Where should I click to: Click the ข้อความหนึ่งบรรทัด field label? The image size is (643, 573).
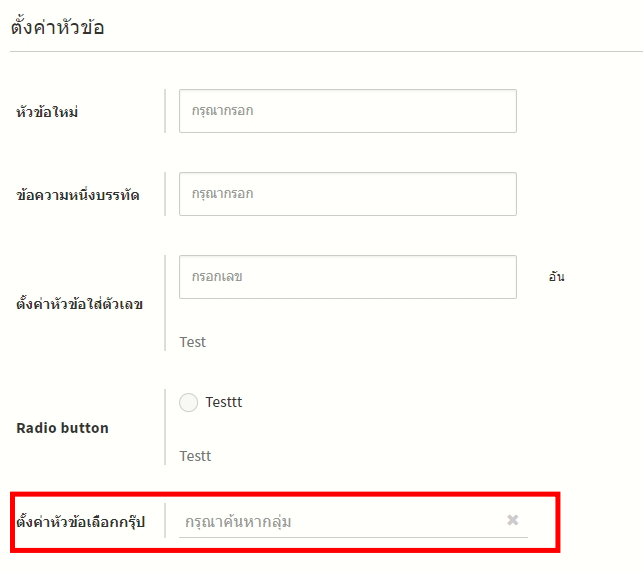78,195
